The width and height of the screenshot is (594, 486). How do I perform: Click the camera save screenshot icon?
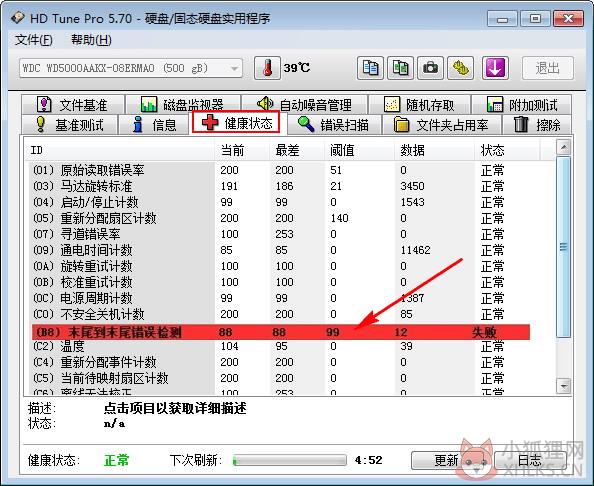(x=430, y=68)
